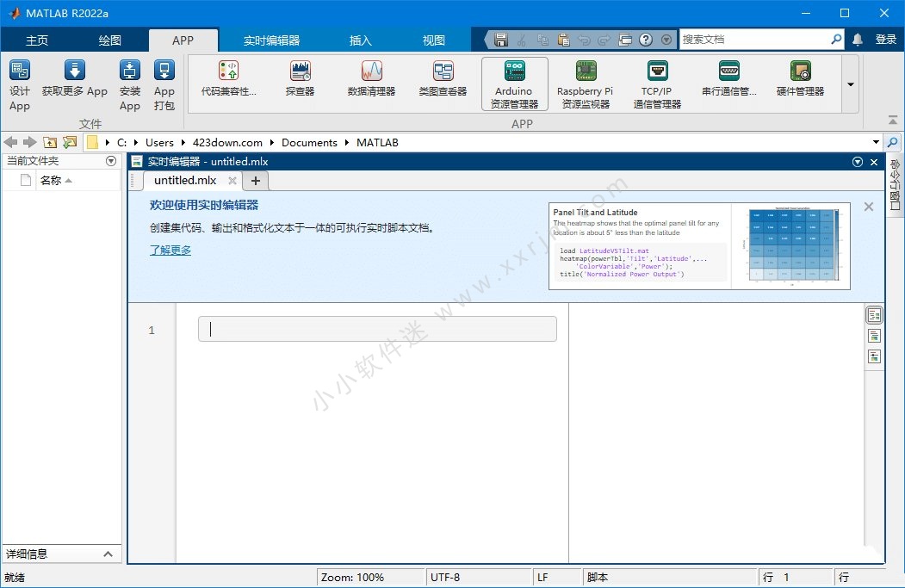Click the 安装 App icon

[x=130, y=71]
